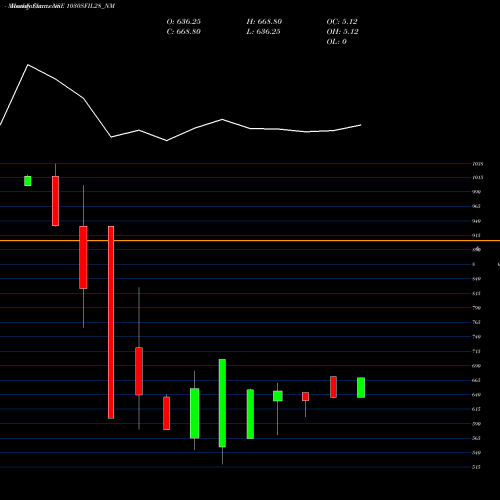Viewport: 500px width, 500px height.
Task: Click the peak of the white indicator line
Action: click(x=28, y=65)
